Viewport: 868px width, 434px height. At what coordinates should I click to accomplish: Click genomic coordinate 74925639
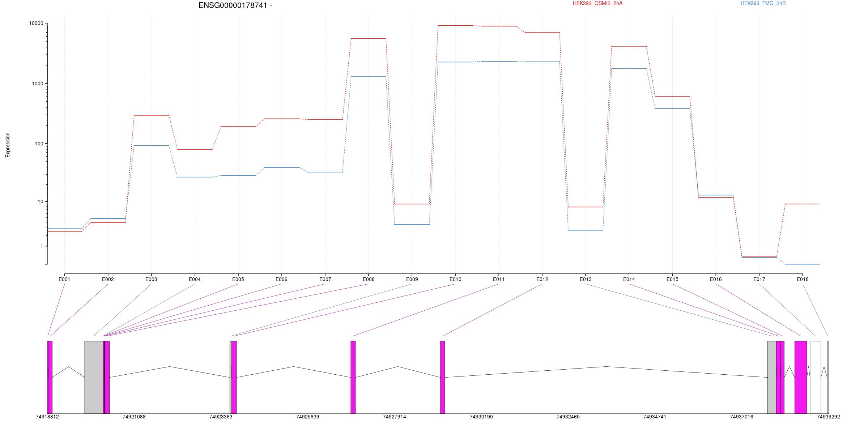coord(308,417)
